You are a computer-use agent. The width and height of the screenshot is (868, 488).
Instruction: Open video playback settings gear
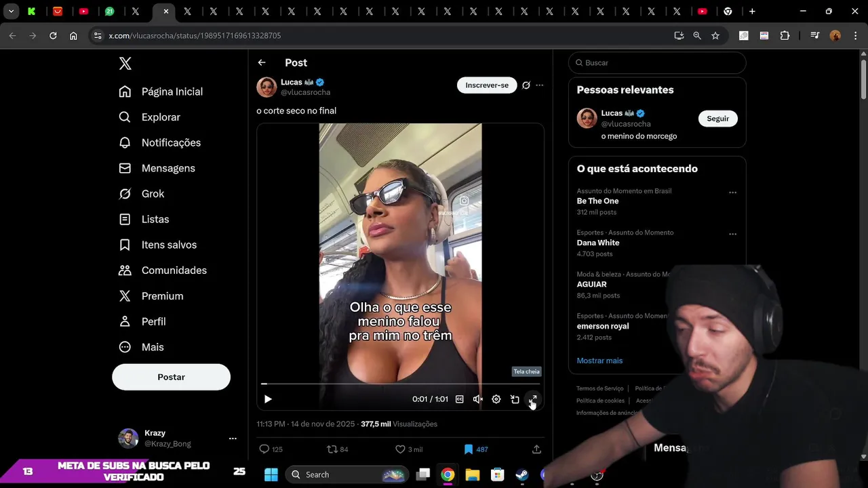point(496,399)
